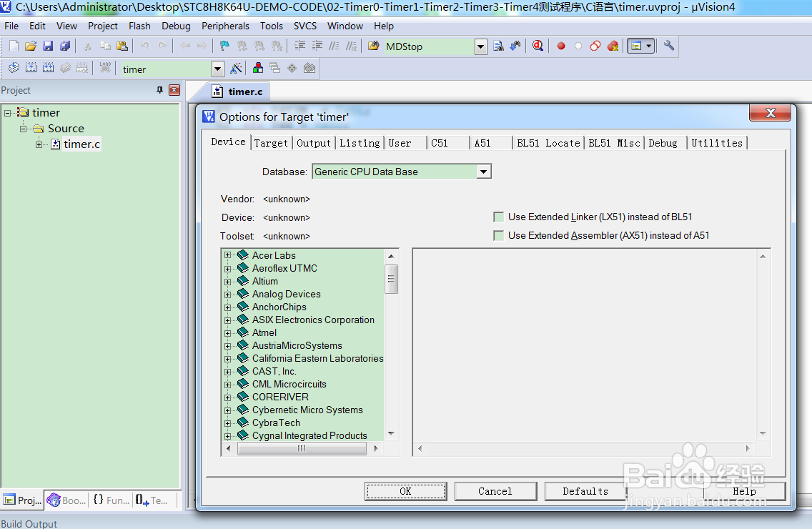
Task: Select the timer.c editor tab
Action: [x=239, y=92]
